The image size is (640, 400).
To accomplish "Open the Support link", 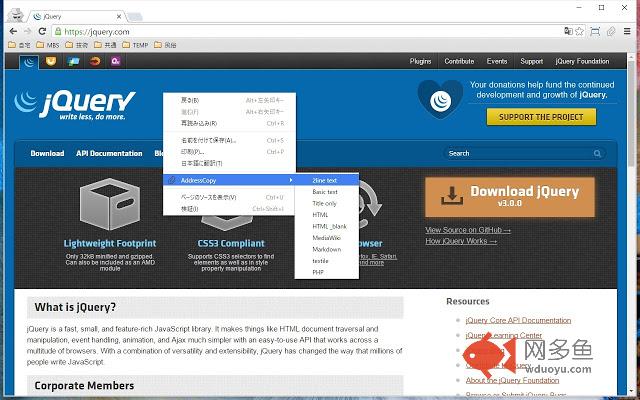I will coord(531,61).
